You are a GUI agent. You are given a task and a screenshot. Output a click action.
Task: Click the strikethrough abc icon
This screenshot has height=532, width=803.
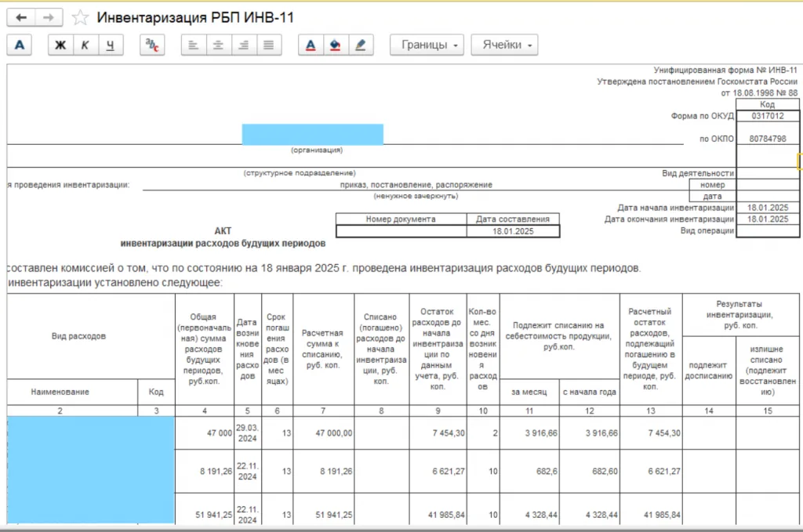(152, 45)
